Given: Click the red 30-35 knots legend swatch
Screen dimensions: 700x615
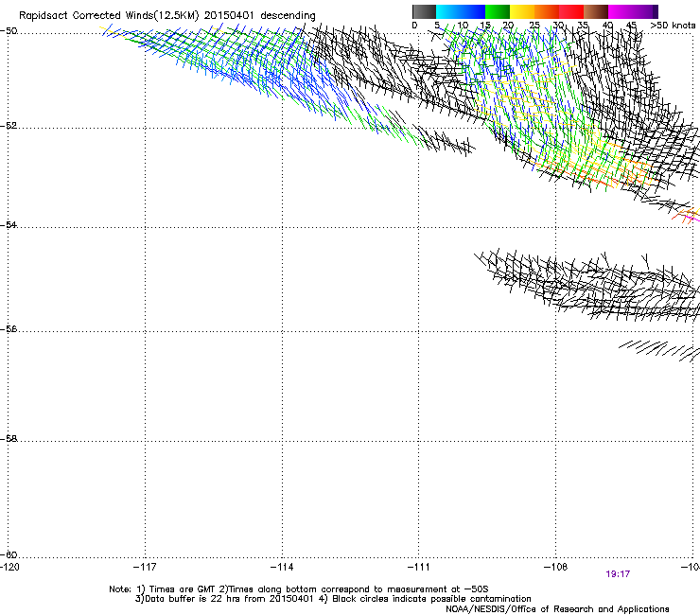Looking at the screenshot, I should coord(571,11).
